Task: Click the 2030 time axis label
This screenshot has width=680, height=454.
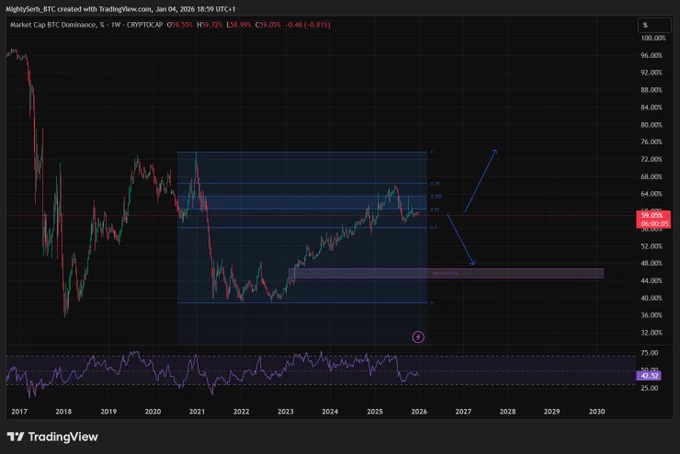Action: pos(597,412)
